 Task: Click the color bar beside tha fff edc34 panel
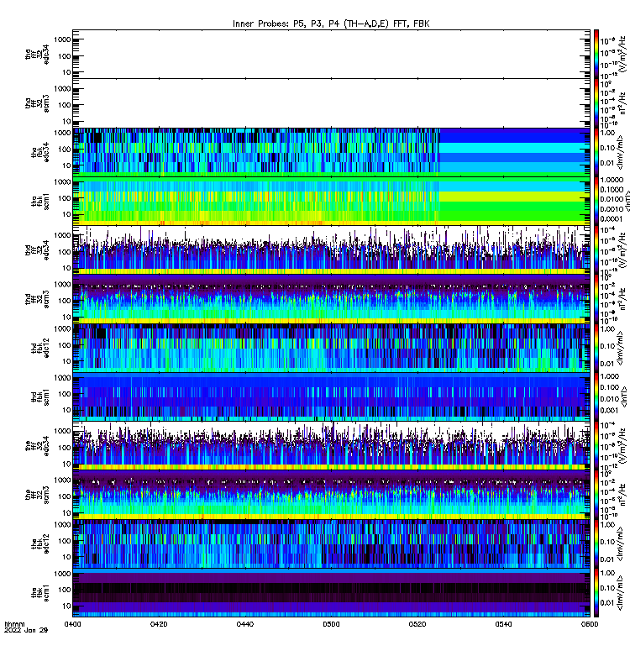tap(596, 54)
